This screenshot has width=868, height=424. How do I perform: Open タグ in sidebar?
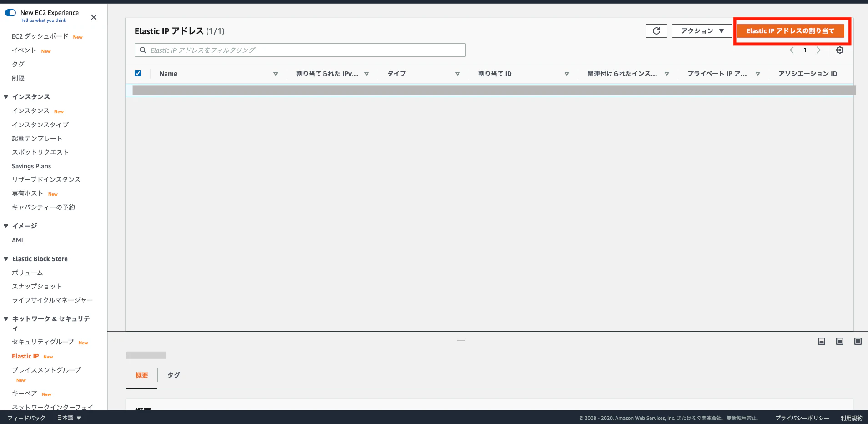(18, 64)
